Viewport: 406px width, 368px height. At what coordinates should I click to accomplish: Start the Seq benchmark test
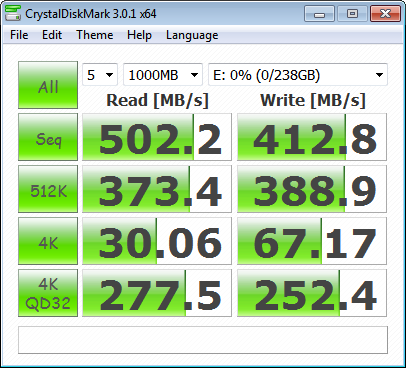click(48, 137)
